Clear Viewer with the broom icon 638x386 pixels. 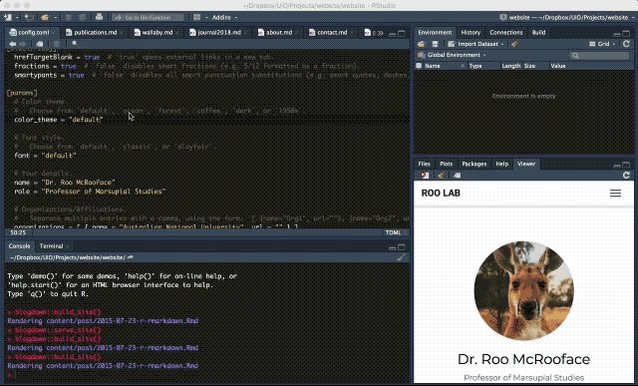441,175
